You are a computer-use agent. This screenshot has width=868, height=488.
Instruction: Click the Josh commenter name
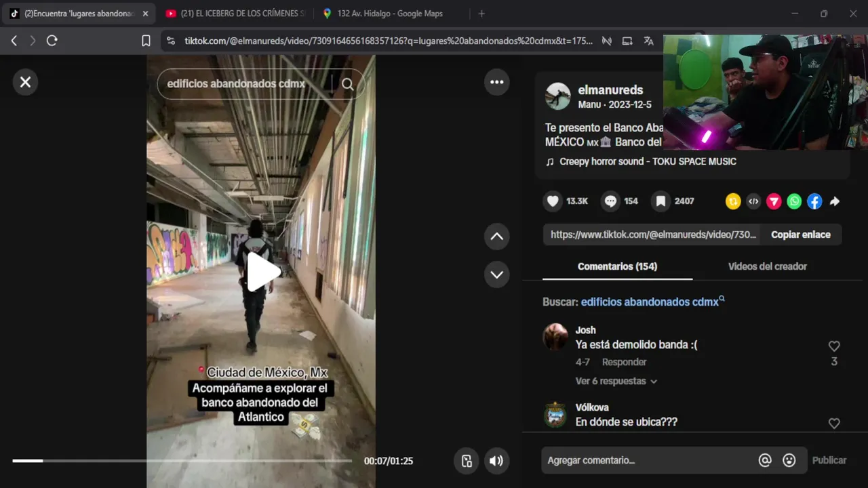tap(585, 330)
